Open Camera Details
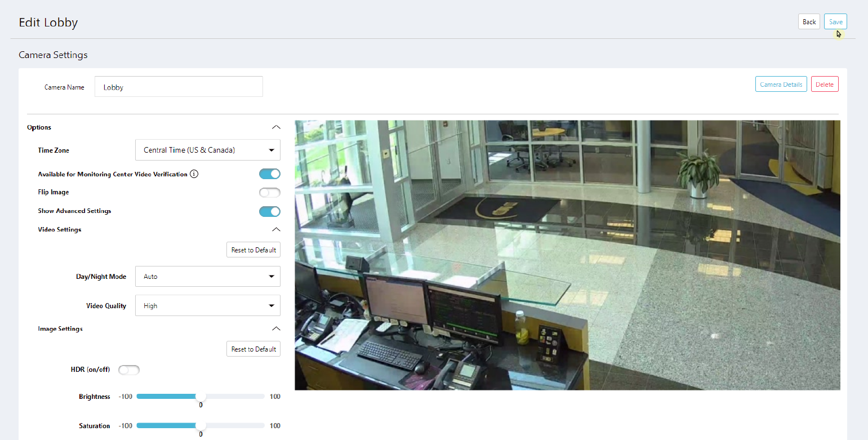The image size is (868, 440). [x=781, y=85]
